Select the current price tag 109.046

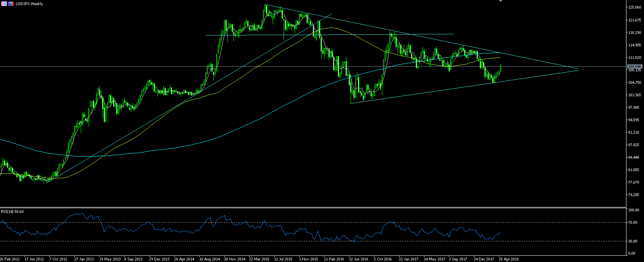634,67
